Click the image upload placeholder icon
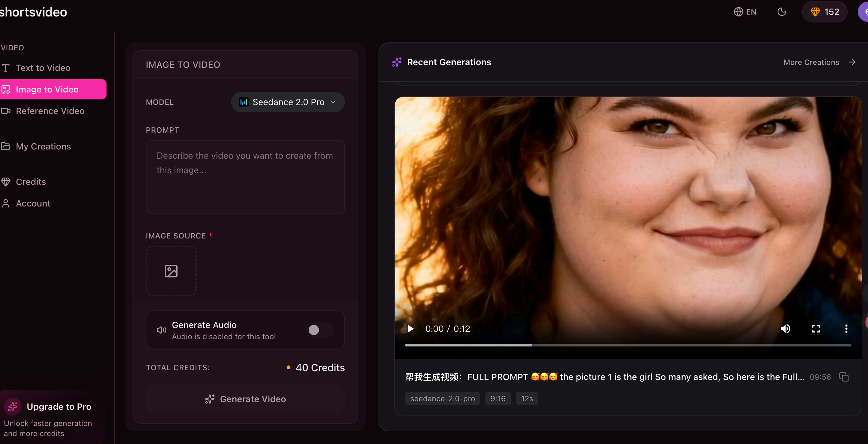868x444 pixels. click(x=171, y=271)
